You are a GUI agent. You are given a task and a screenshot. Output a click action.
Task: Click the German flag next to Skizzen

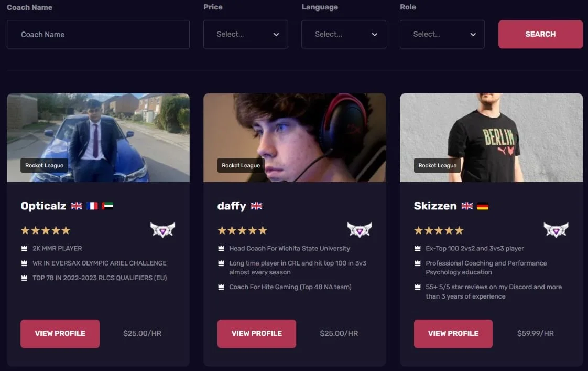point(483,206)
